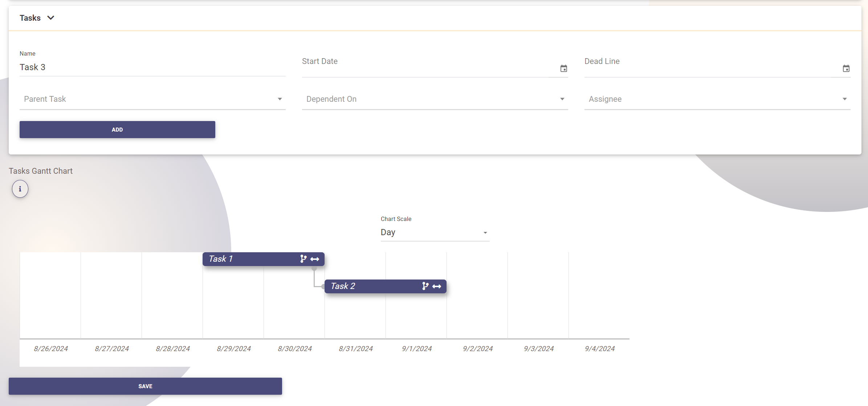Open the Chart Scale Day dropdown

pos(435,232)
